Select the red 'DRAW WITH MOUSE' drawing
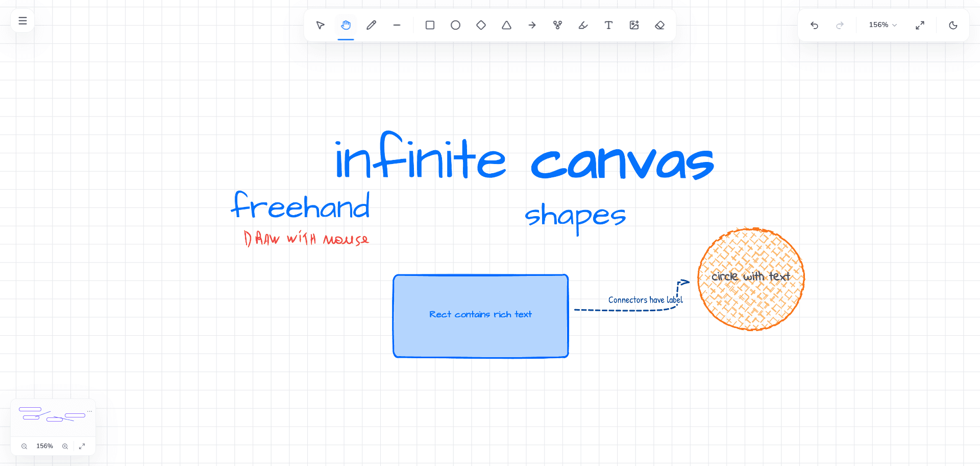 tap(306, 239)
